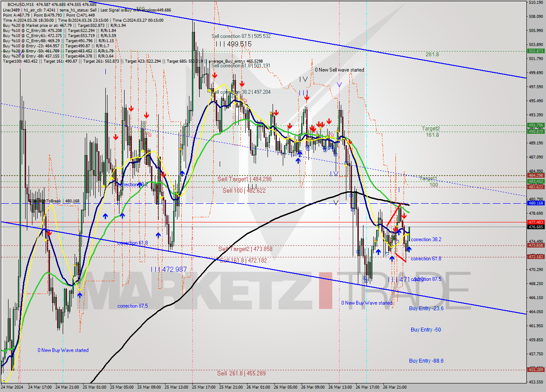Click 'correction 38.2' label near latest candles
This screenshot has width=546, height=392.
point(426,240)
